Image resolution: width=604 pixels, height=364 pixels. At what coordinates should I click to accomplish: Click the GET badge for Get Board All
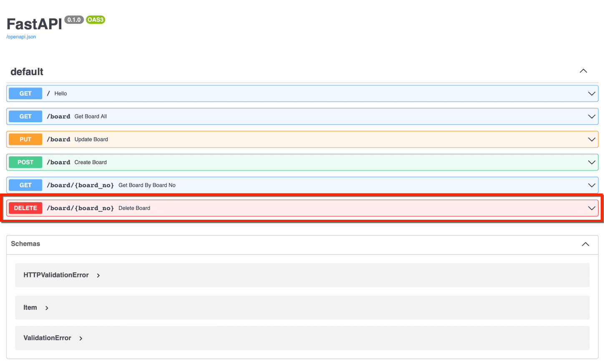pyautogui.click(x=25, y=116)
